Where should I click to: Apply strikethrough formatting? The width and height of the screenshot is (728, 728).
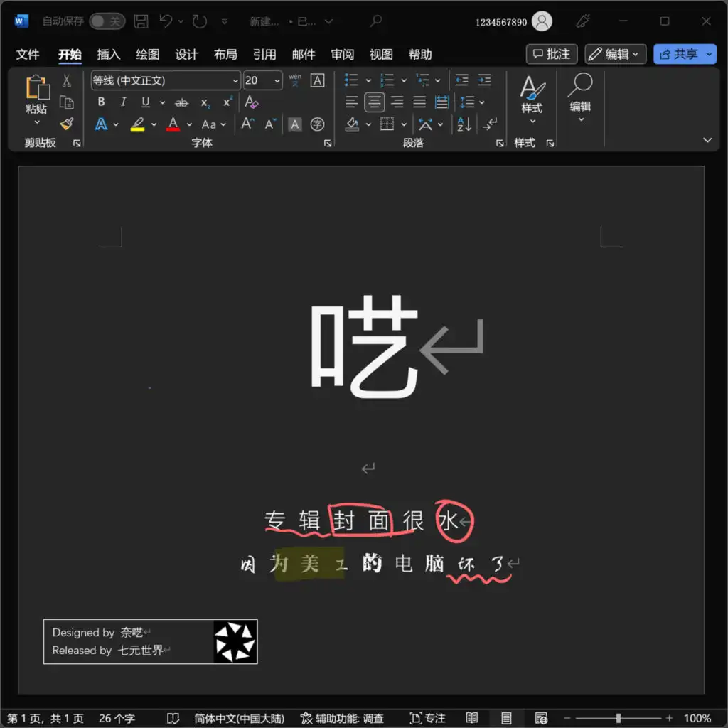pos(181,102)
